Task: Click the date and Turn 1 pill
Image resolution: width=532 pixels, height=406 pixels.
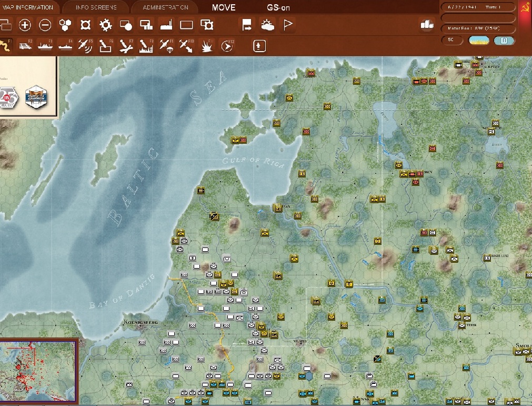Action: coord(478,7)
